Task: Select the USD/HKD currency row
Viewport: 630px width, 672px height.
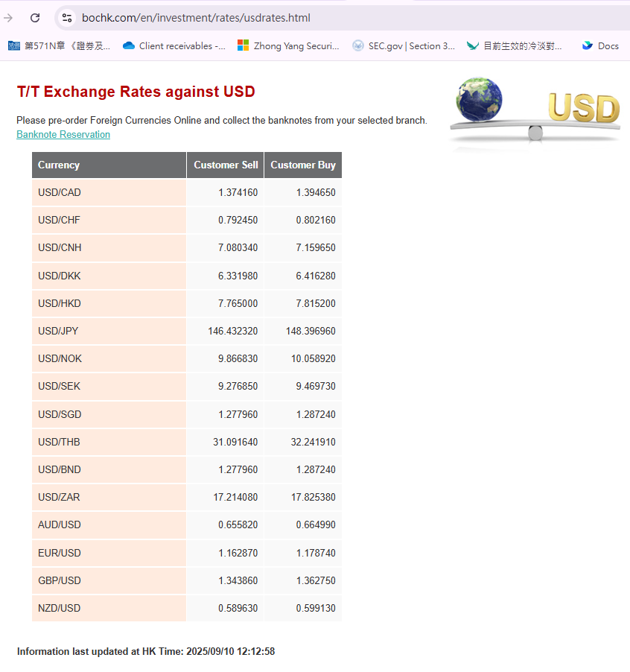Action: pyautogui.click(x=60, y=303)
